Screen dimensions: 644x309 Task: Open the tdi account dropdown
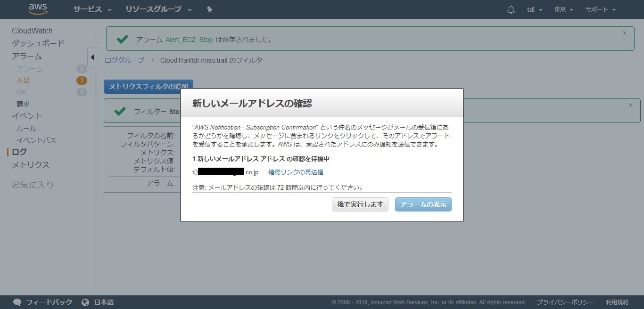[534, 10]
